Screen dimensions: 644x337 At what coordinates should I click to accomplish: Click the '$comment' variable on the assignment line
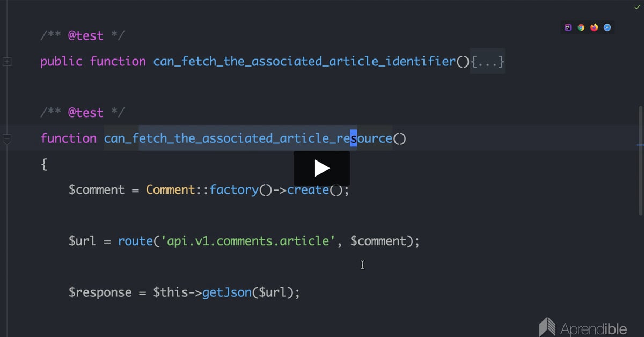click(x=97, y=189)
